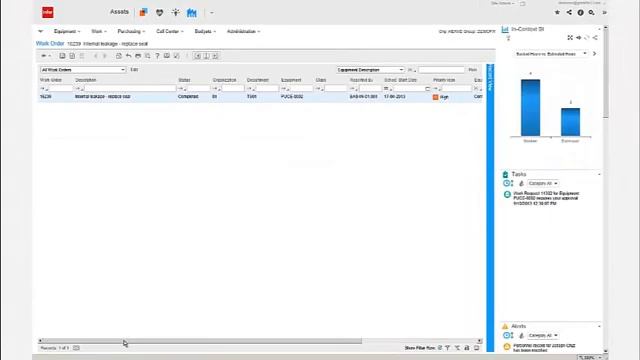The height and width of the screenshot is (360, 640).
Task: Click the share icon in top bar
Action: coord(569,12)
